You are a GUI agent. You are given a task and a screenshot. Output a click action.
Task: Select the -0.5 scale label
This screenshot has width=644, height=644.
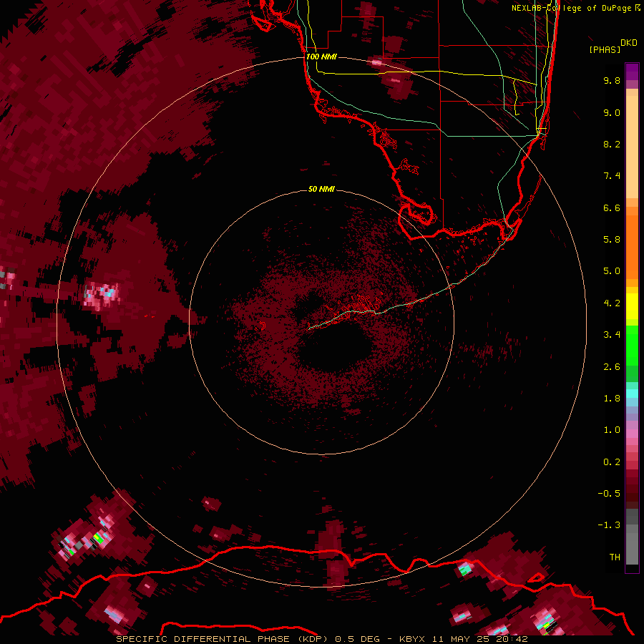pos(609,494)
